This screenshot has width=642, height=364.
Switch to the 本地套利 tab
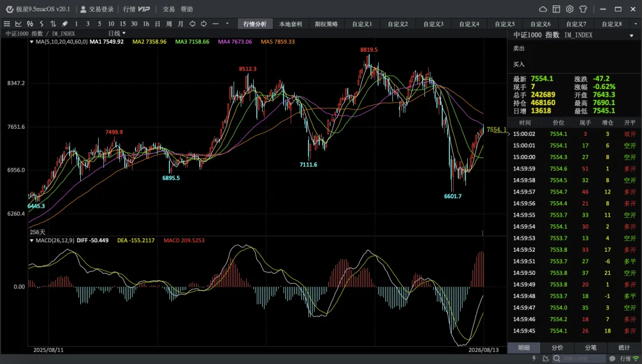pos(290,24)
